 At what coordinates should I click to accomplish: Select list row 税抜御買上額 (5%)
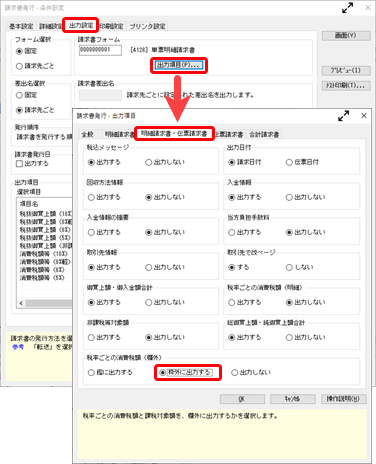[x=45, y=238]
